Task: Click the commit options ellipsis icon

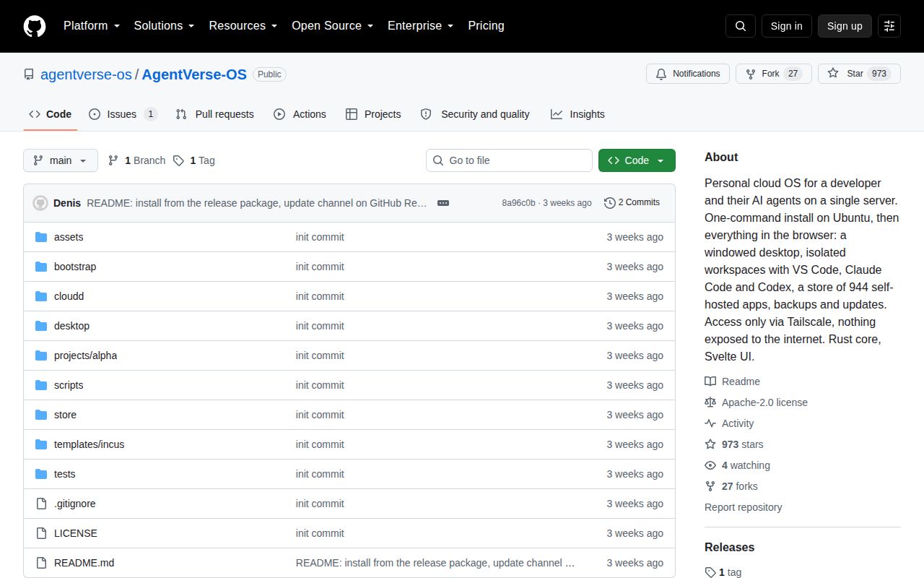Action: coord(443,203)
